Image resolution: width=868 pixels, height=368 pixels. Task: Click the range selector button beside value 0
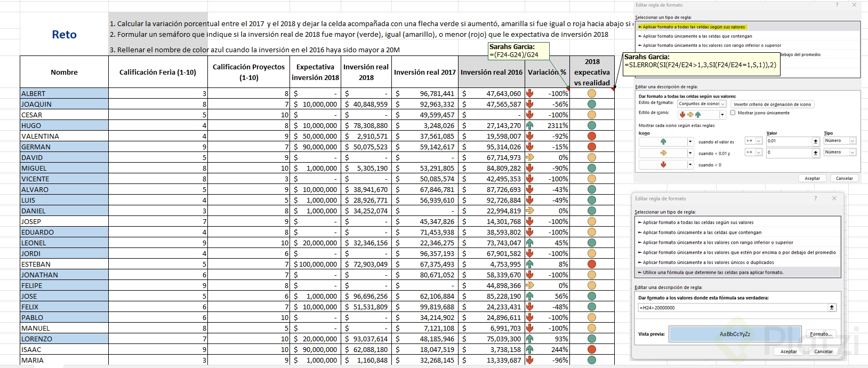(x=816, y=153)
